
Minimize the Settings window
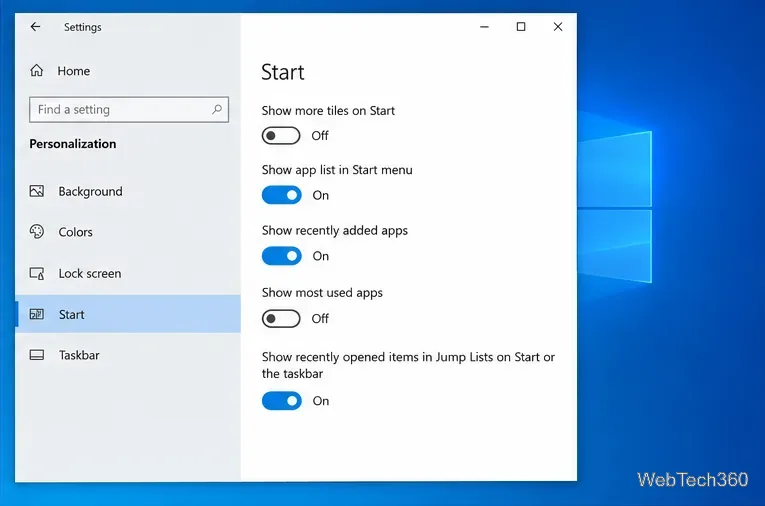click(484, 27)
